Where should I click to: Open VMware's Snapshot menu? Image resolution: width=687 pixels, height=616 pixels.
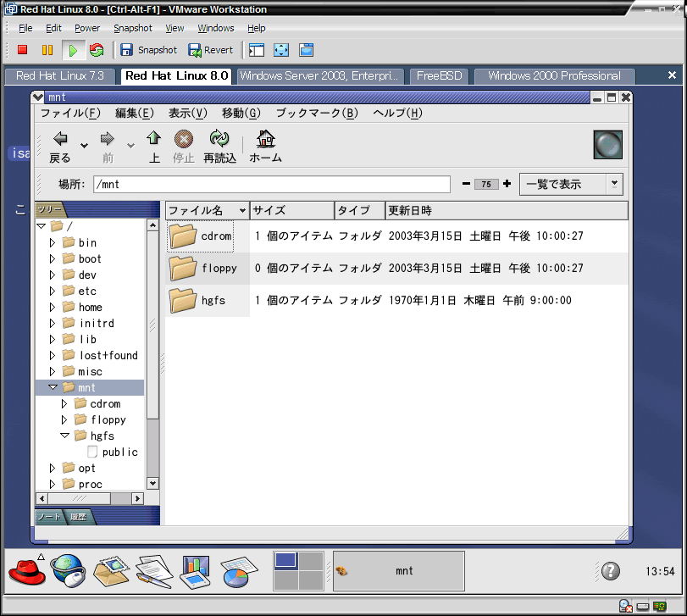coord(133,28)
